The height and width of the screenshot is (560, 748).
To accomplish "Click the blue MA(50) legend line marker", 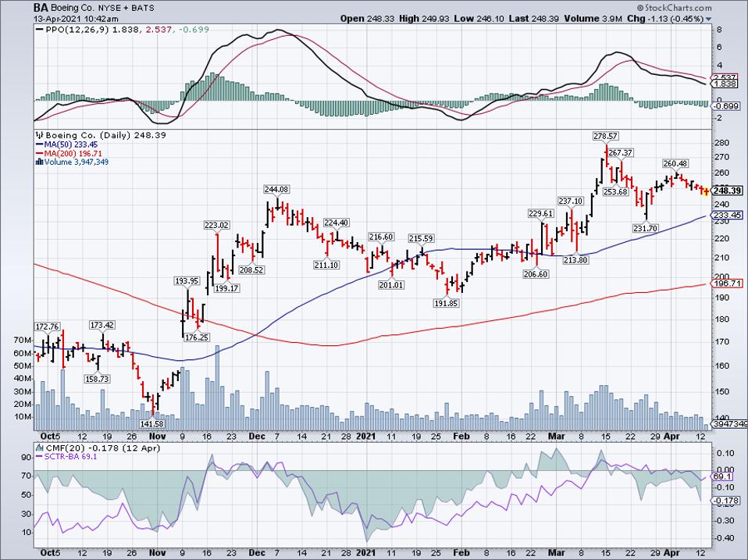I will [x=40, y=144].
